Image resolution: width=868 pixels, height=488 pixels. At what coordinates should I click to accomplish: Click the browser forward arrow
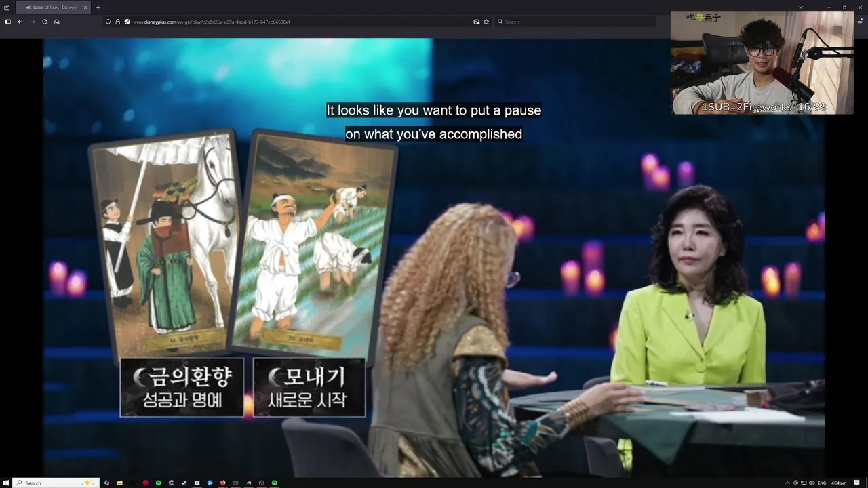pyautogui.click(x=33, y=22)
